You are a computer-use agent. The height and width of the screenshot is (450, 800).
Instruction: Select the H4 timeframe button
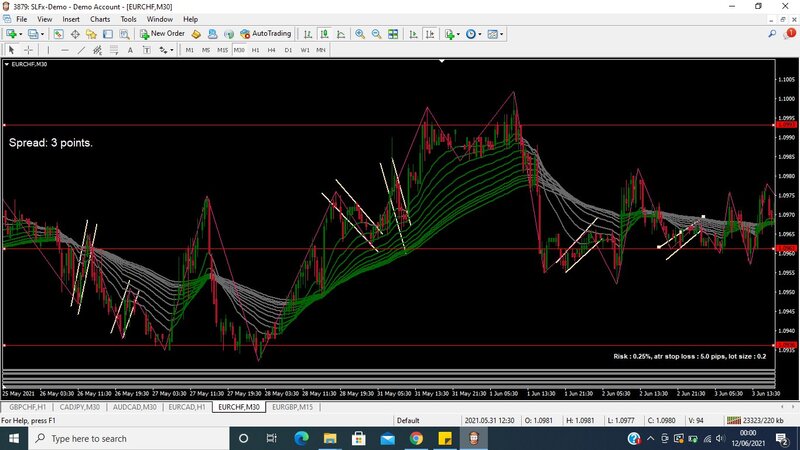click(271, 49)
